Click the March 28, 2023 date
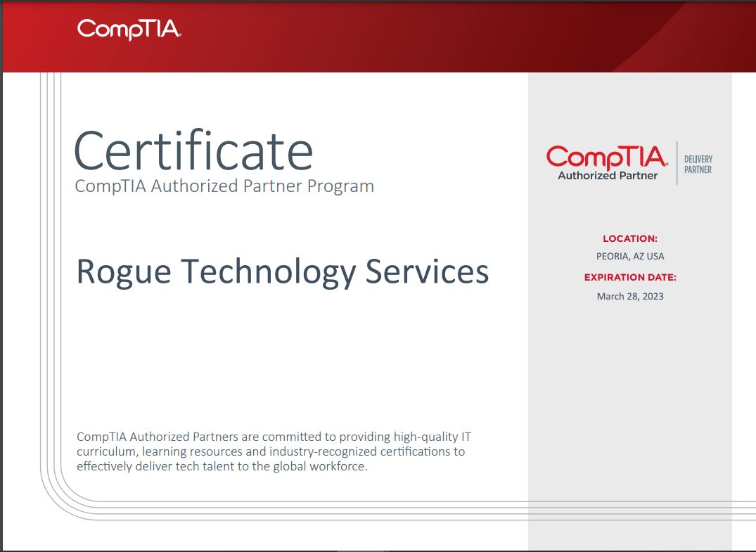 coord(631,296)
